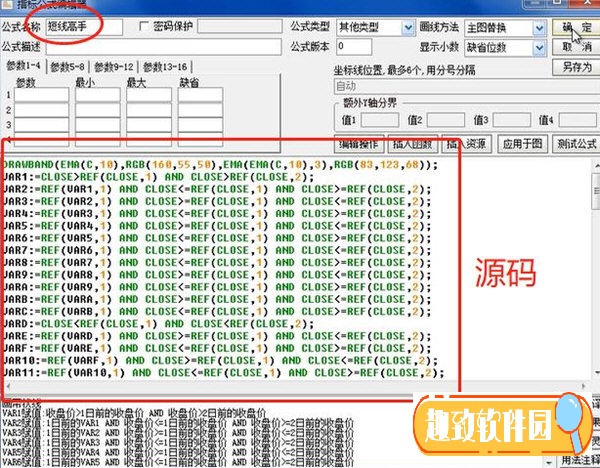Switch to the 参数1-4 tab
Viewport: 600px width, 468px height.
click(25, 66)
